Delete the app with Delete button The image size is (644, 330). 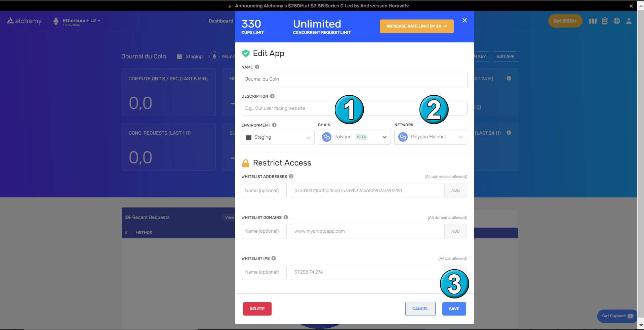(x=257, y=309)
